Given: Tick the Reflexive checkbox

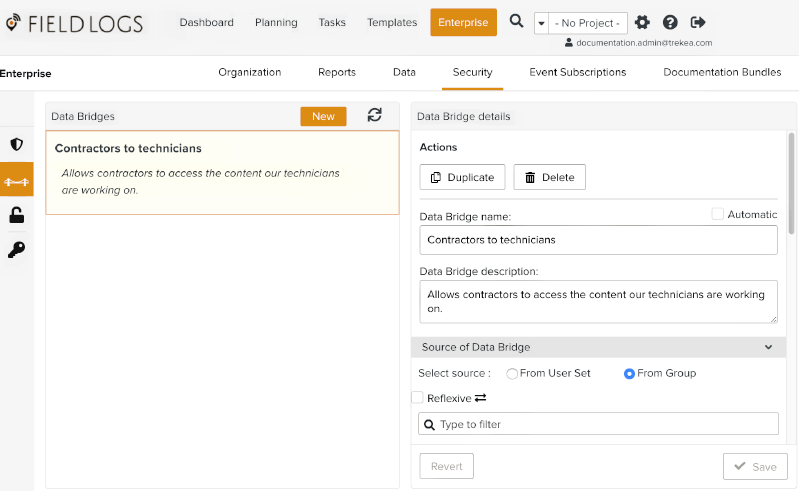Looking at the screenshot, I should coord(418,398).
